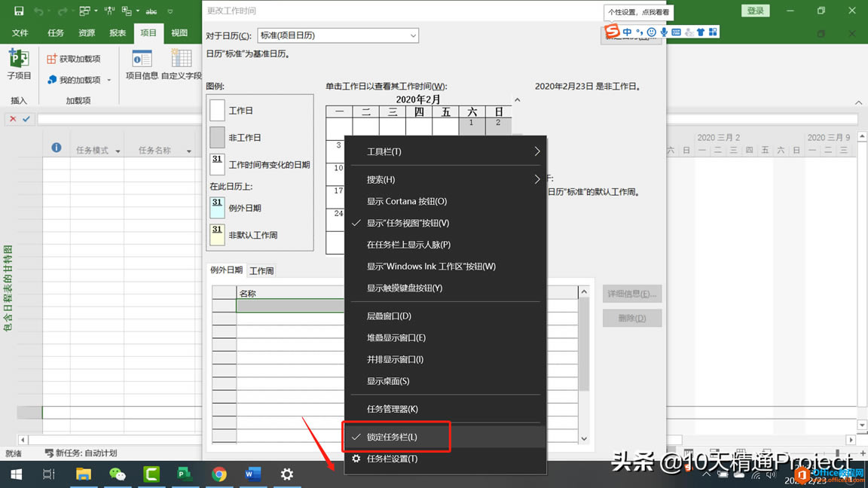Screen dimensions: 868x488
Task: Switch input language with the 中 toggle
Action: [626, 32]
